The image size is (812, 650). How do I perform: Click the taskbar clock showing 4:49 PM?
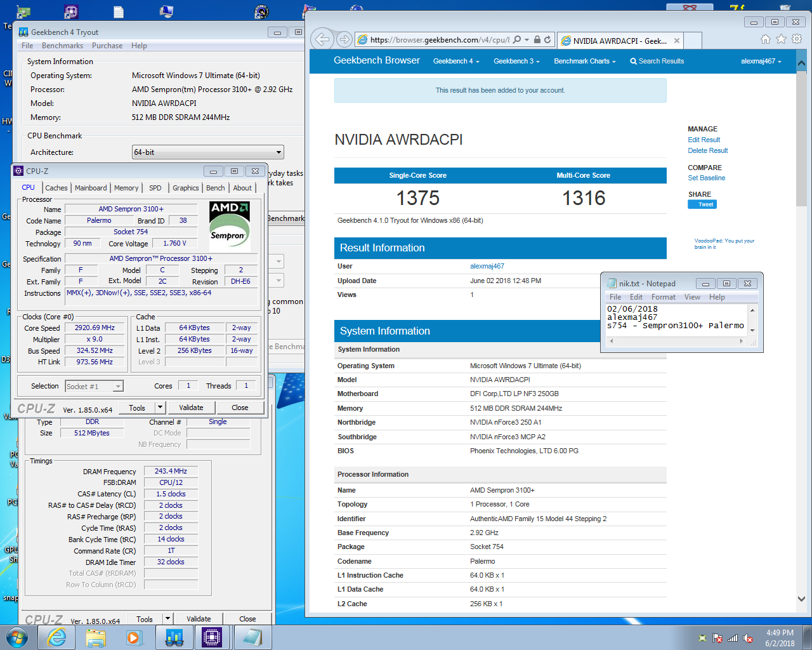coord(780,638)
